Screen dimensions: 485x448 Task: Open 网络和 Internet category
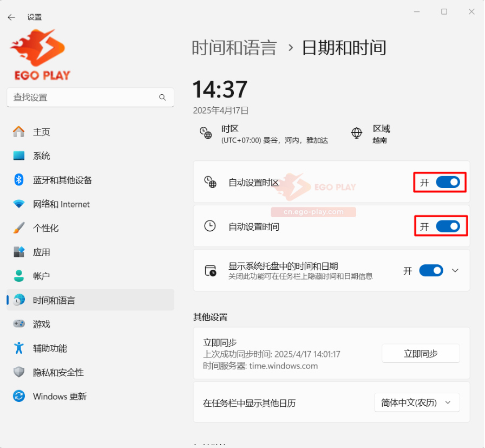(x=90, y=204)
